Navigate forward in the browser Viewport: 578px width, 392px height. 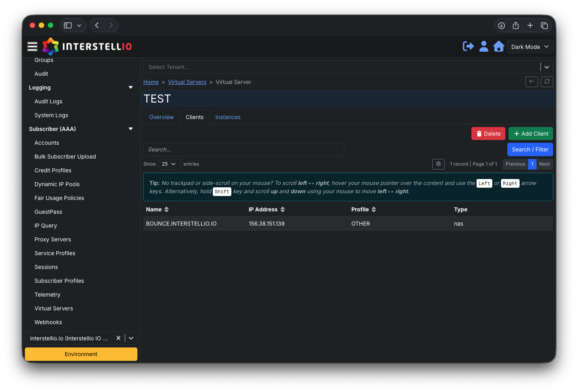coord(111,25)
